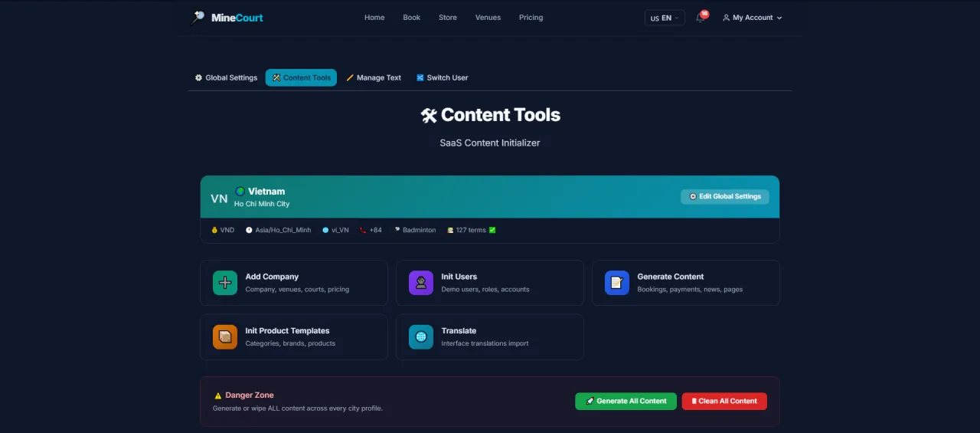Click the Add Company plus icon
Viewport: 980px width, 433px height.
pyautogui.click(x=225, y=283)
